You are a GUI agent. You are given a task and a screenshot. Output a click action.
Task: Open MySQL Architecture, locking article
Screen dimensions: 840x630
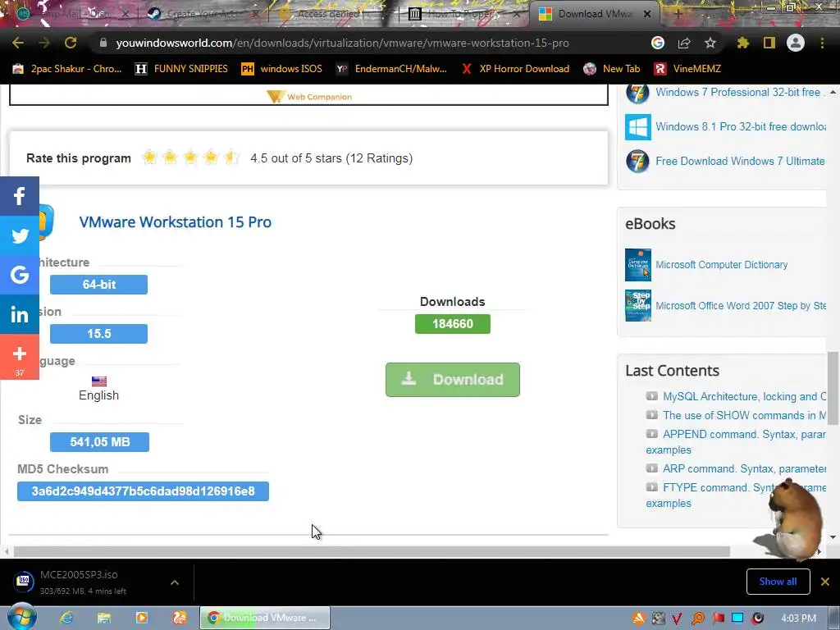[x=744, y=396]
